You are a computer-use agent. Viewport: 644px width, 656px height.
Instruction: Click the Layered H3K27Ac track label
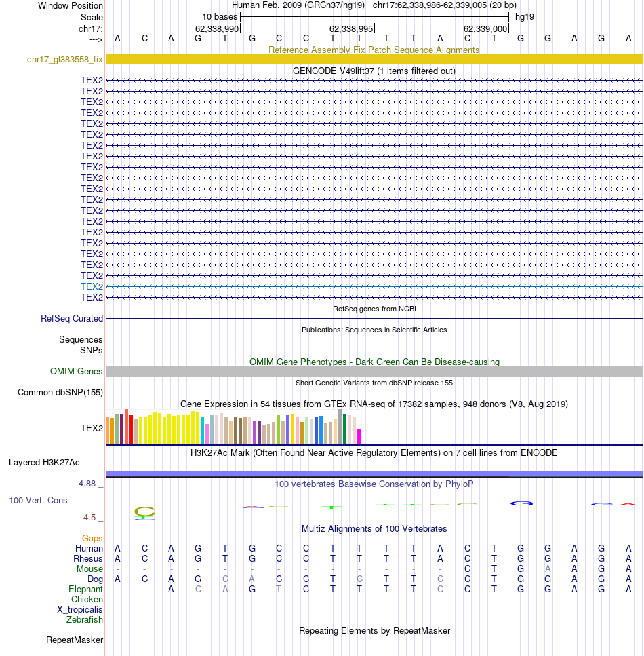[x=44, y=462]
